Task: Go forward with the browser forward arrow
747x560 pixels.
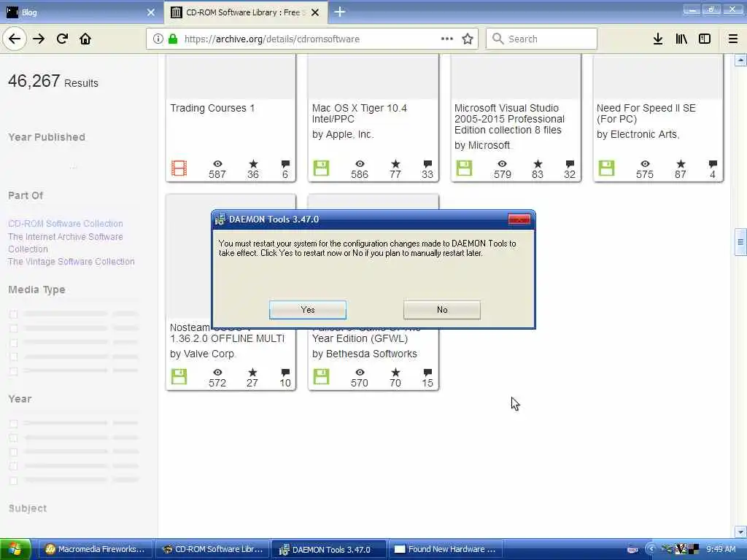Action: 39,39
